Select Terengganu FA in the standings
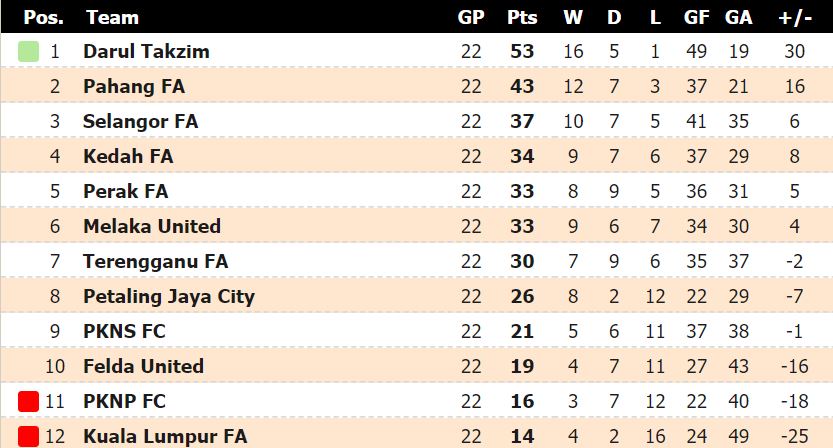 [155, 261]
